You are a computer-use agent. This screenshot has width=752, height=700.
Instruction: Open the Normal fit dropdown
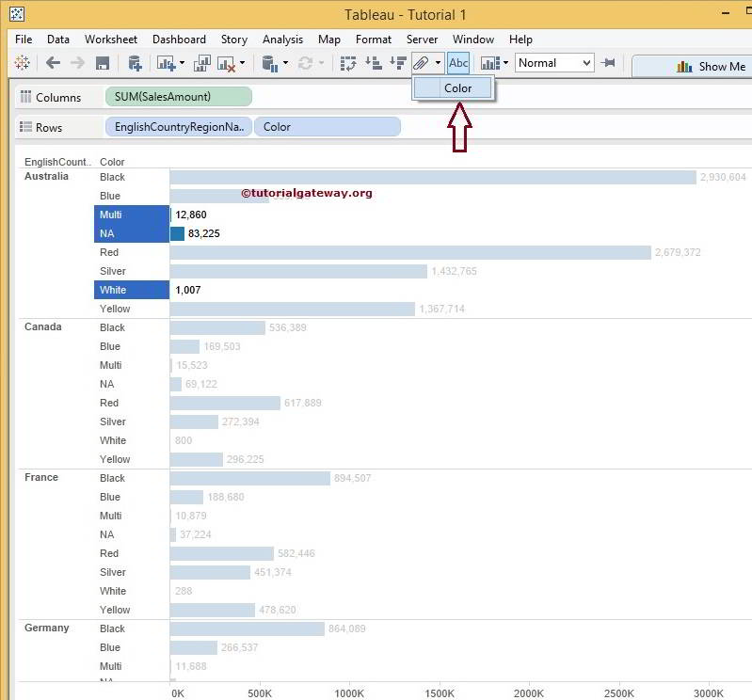pyautogui.click(x=554, y=63)
